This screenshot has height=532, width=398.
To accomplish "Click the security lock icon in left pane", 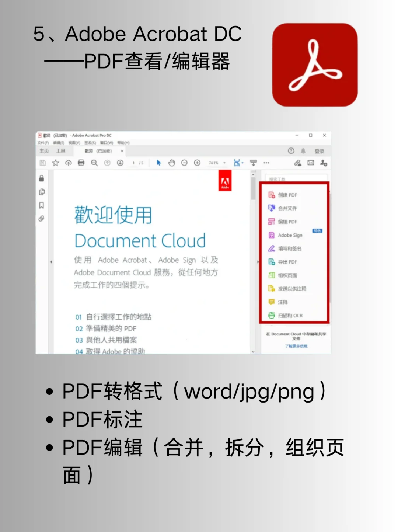I will (x=42, y=178).
